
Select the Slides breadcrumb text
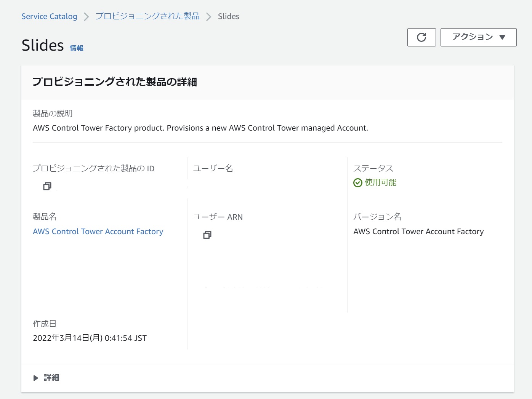(229, 16)
